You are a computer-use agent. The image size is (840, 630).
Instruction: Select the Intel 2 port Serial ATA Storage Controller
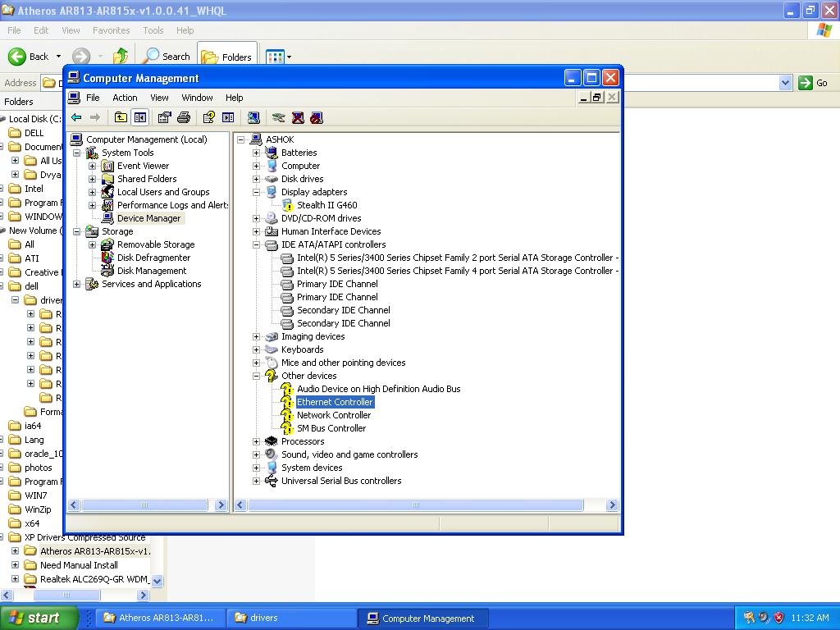coord(458,258)
